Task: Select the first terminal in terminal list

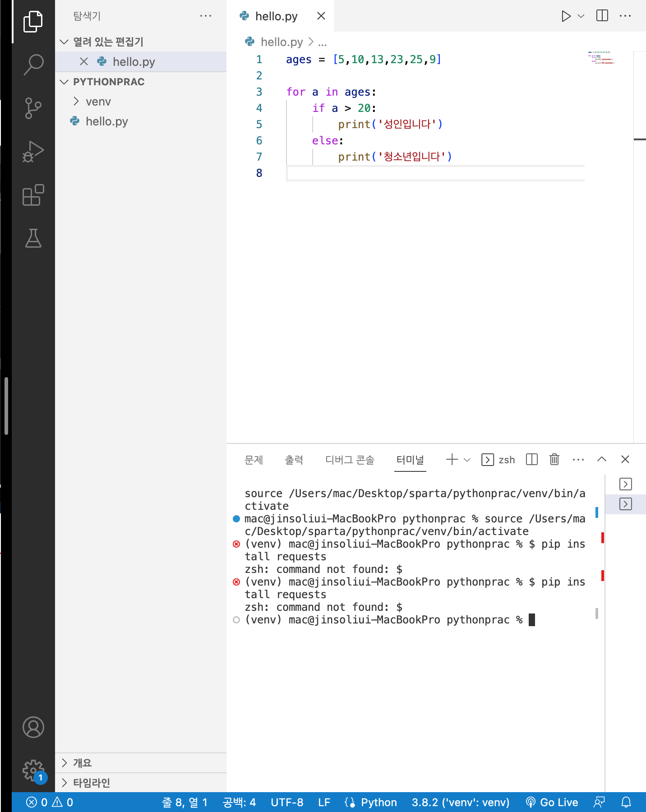Action: (626, 484)
